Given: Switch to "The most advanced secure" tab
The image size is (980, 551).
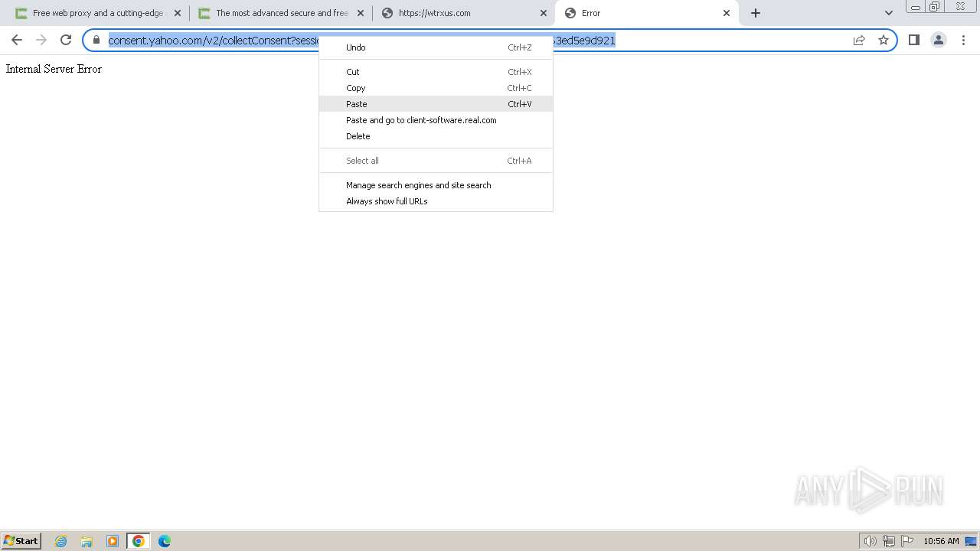Looking at the screenshot, I should [279, 13].
